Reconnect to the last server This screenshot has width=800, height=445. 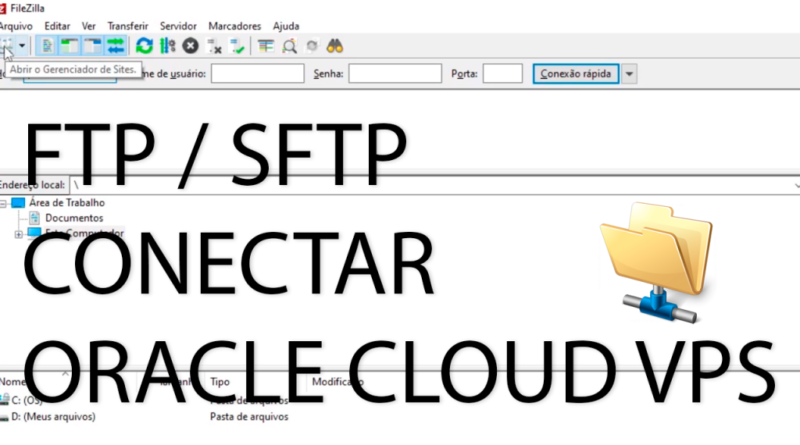(237, 46)
